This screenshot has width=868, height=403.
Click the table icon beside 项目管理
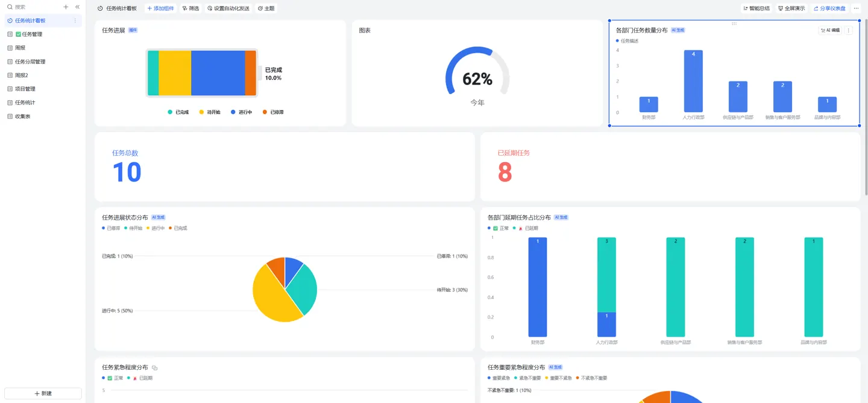(10, 89)
